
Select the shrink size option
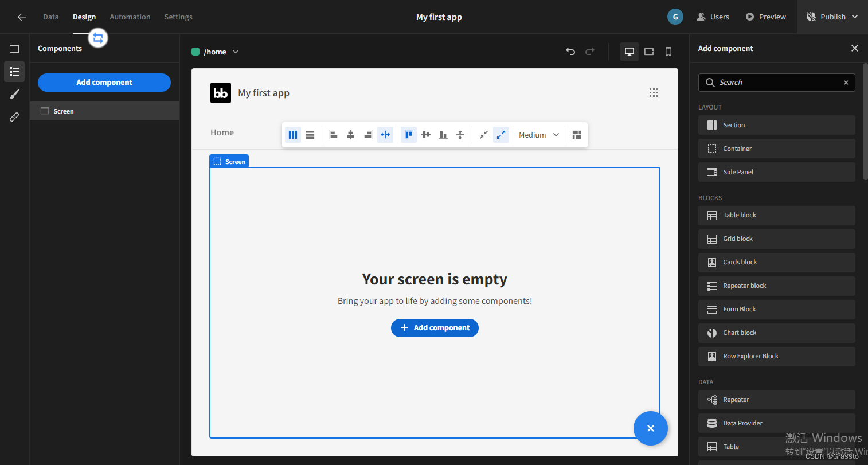484,135
